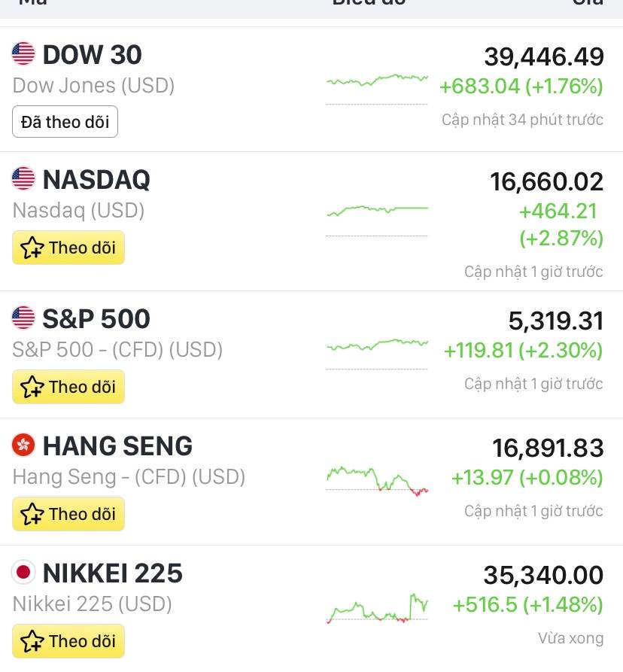Open the S&P 500 index title
The height and width of the screenshot is (672, 623).
96,318
